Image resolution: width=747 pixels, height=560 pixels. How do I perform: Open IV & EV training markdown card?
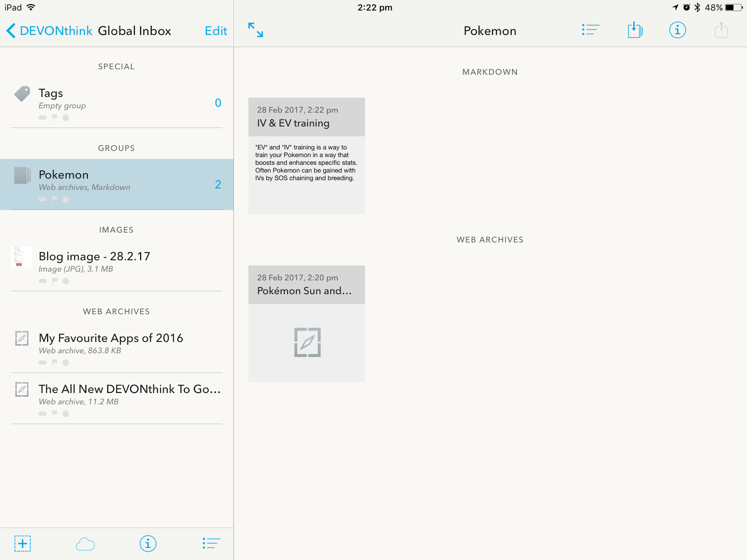pos(307,156)
